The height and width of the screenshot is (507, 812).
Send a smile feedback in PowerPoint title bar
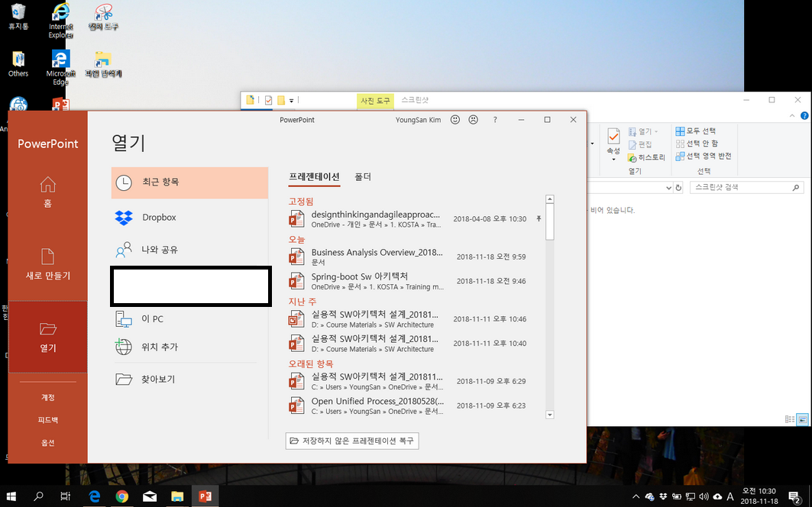[455, 120]
